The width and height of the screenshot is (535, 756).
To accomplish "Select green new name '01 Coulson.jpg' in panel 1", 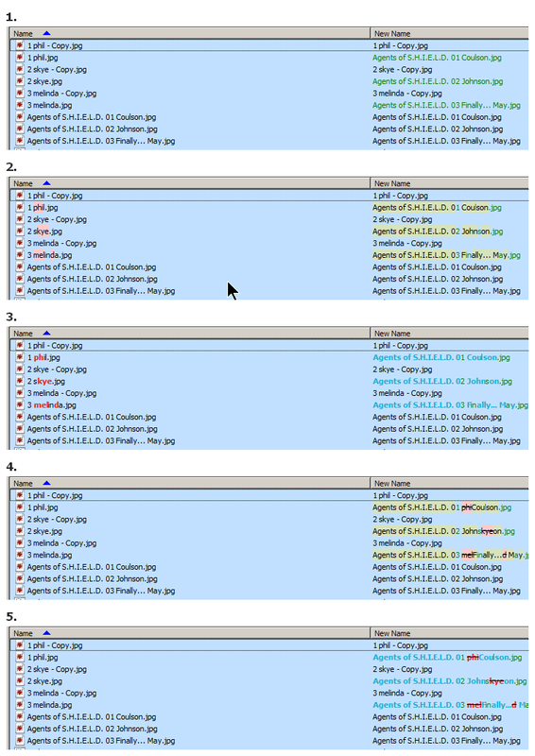I will (437, 58).
